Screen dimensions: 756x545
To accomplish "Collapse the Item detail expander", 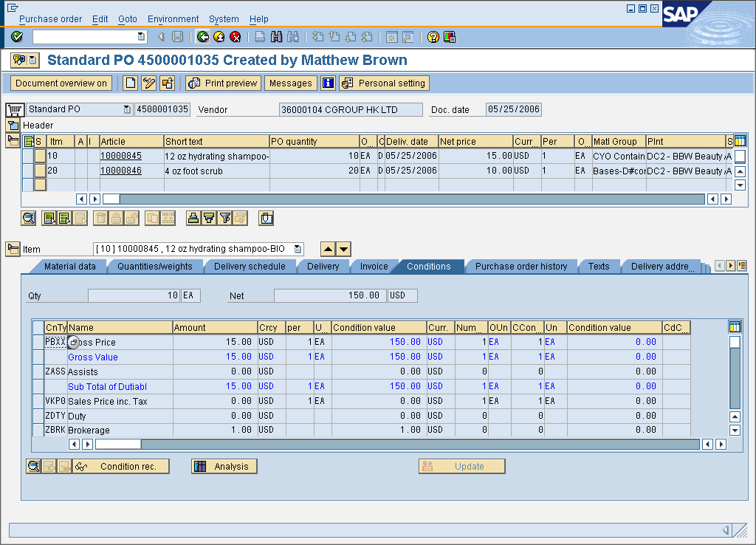I will tap(13, 249).
